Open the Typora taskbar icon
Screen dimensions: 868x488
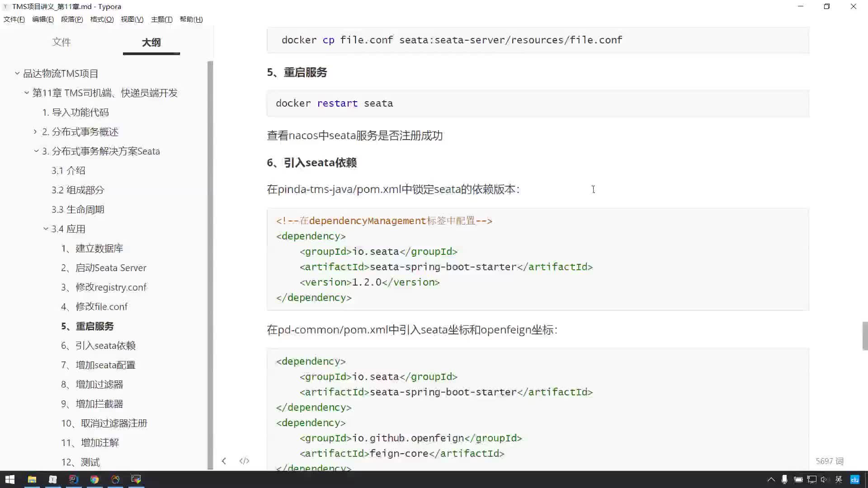(x=53, y=479)
